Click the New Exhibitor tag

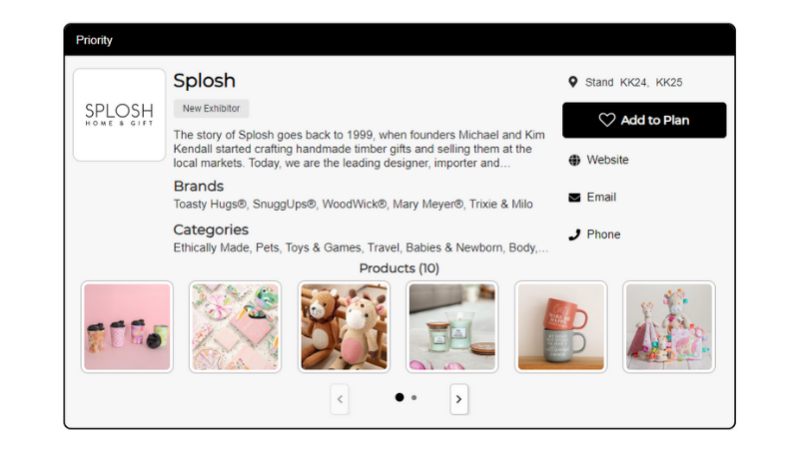coord(211,109)
